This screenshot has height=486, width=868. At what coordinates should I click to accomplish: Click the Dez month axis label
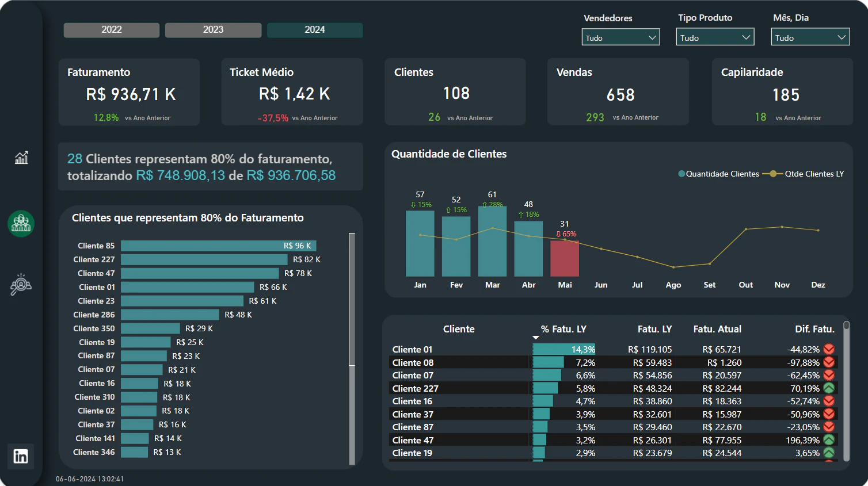coord(818,285)
